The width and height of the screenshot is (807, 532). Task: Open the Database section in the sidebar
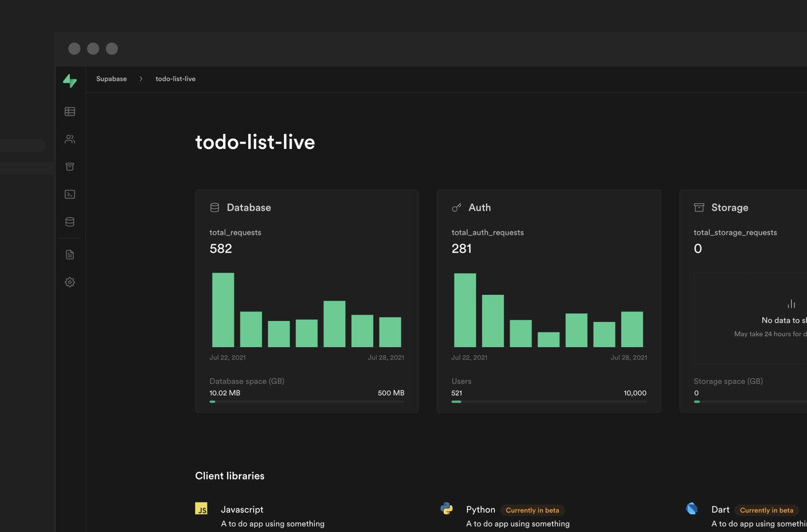(x=70, y=222)
